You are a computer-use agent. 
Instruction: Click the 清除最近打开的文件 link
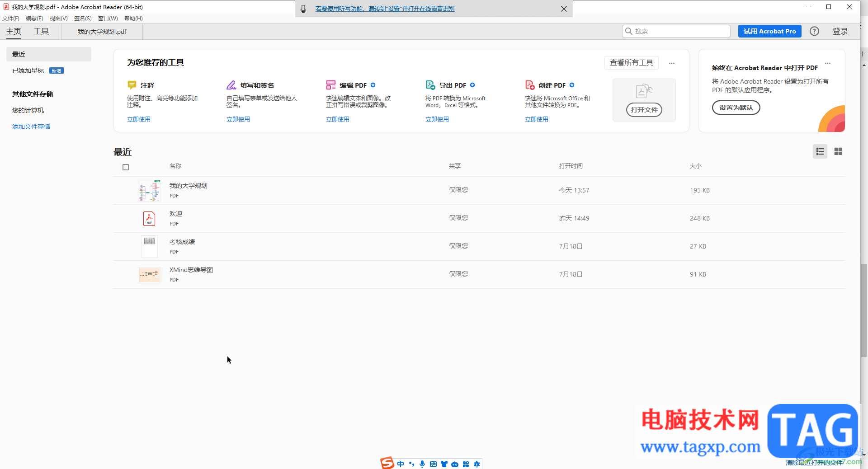point(814,463)
